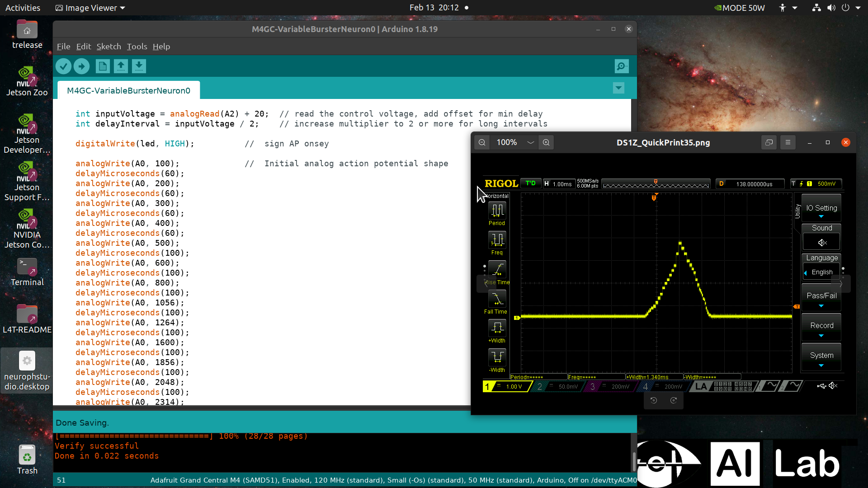This screenshot has height=488, width=868.
Task: Select the M4GC-VariableBursterNeuron0 tab
Action: [x=128, y=90]
